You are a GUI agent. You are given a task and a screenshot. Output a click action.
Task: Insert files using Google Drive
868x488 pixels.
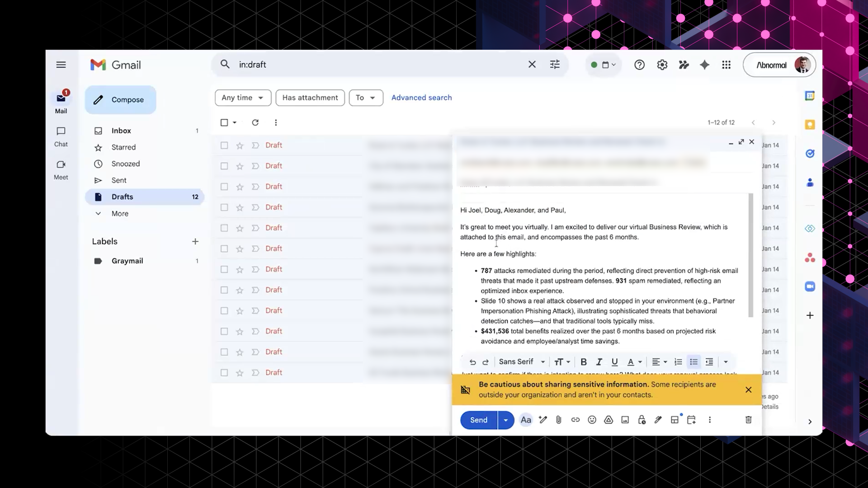609,420
